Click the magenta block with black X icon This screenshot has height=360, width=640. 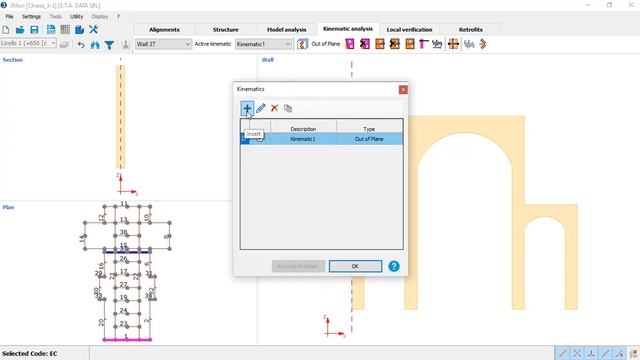point(364,44)
